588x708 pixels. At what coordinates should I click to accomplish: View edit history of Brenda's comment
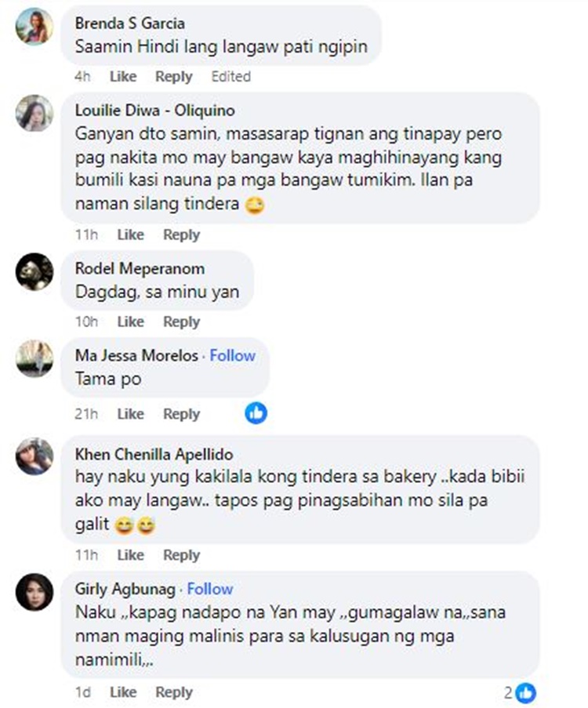coord(230,76)
